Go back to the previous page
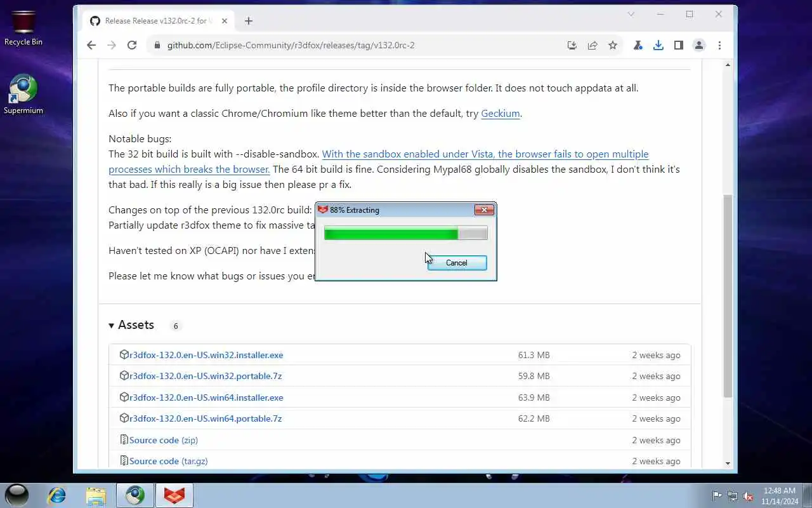The width and height of the screenshot is (812, 508). (91, 45)
